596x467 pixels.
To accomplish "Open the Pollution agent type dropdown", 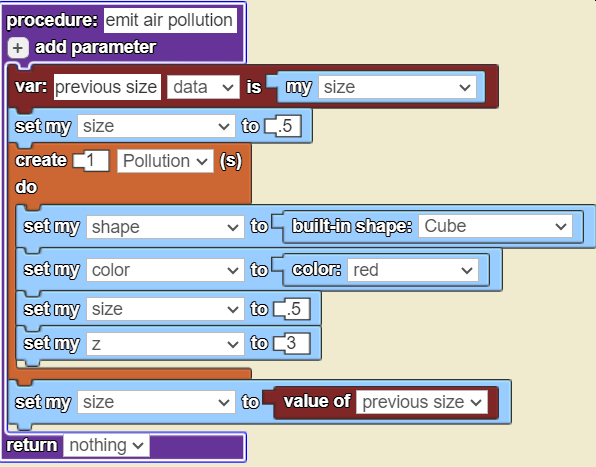I will (x=165, y=161).
